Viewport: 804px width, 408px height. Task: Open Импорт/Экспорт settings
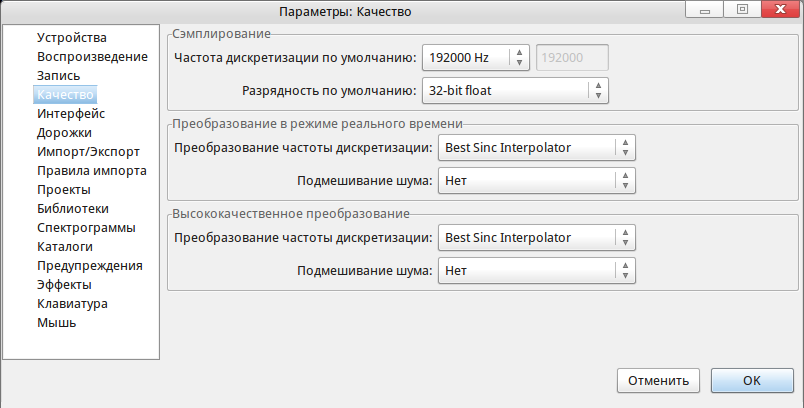pyautogui.click(x=89, y=152)
